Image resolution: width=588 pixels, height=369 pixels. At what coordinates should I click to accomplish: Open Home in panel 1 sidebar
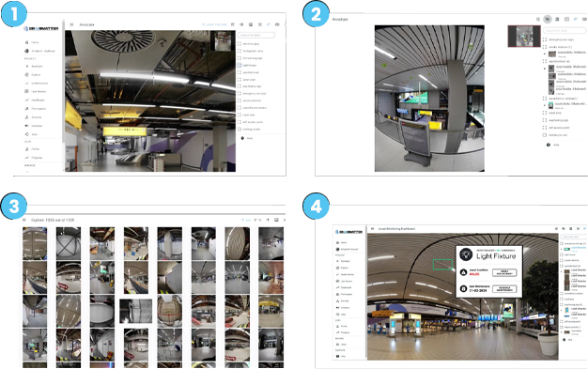tap(35, 42)
